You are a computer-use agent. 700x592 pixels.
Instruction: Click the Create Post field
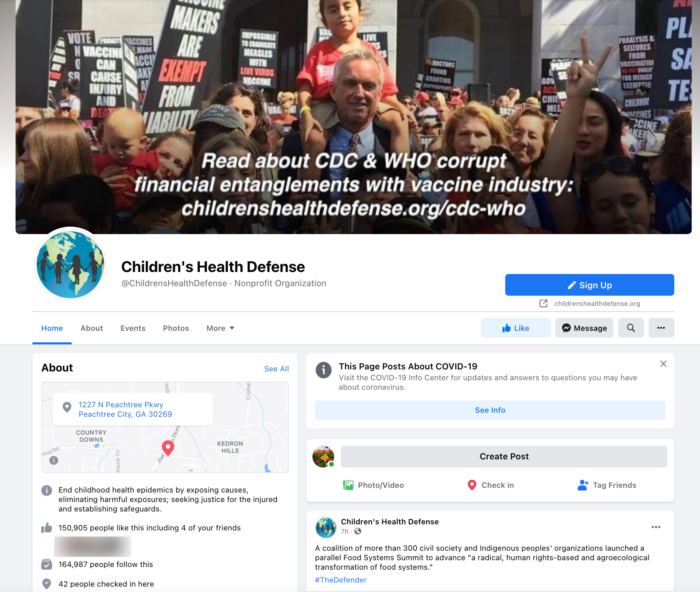tap(504, 456)
